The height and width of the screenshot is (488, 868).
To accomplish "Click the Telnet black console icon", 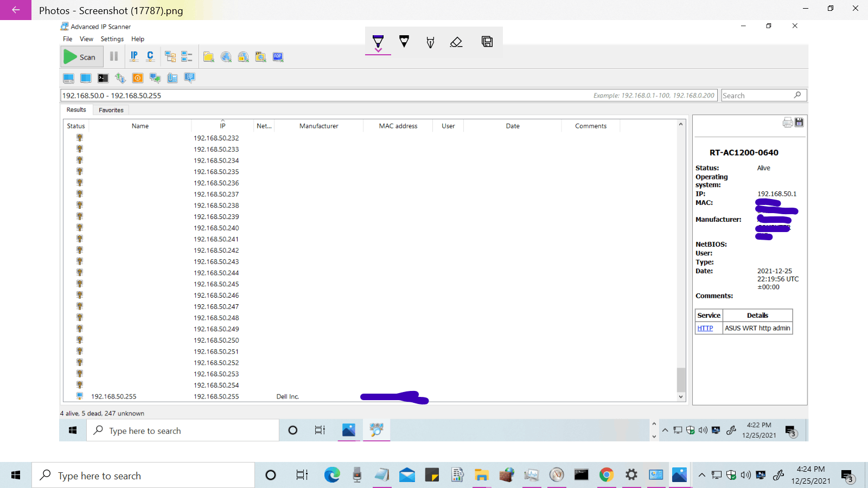I will (x=103, y=78).
